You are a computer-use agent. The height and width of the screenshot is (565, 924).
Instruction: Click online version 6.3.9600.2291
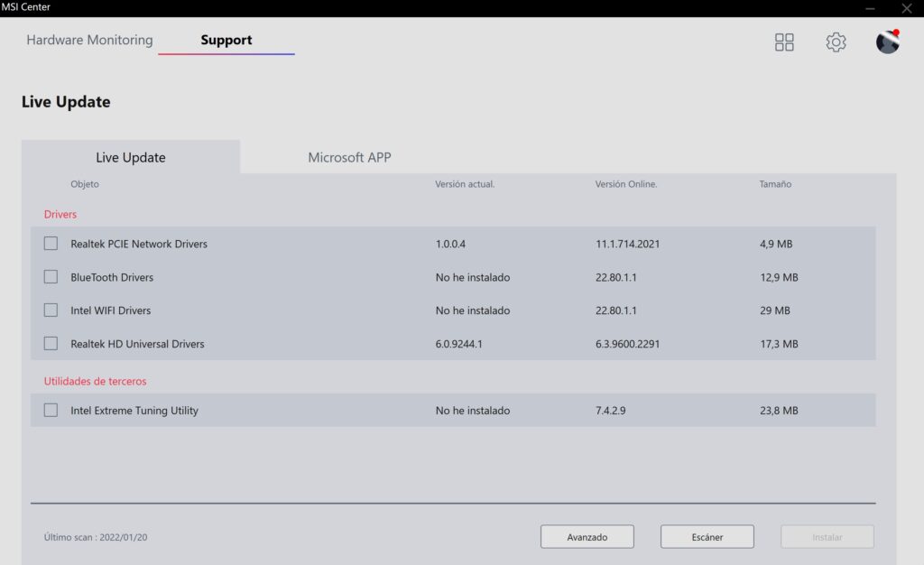pos(628,344)
